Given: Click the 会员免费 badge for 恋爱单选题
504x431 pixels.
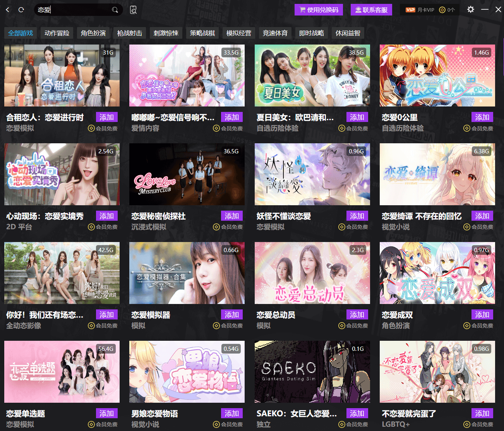Looking at the screenshot, I should [x=103, y=424].
